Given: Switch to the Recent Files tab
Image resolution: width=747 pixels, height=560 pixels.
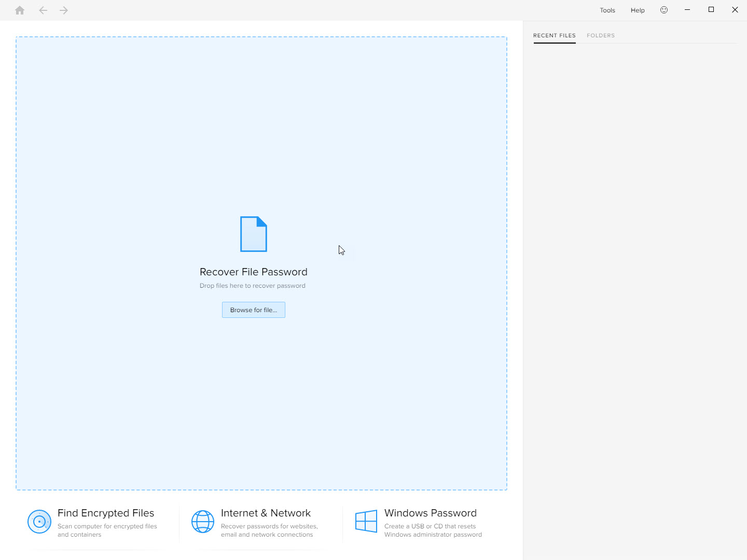Looking at the screenshot, I should tap(554, 35).
